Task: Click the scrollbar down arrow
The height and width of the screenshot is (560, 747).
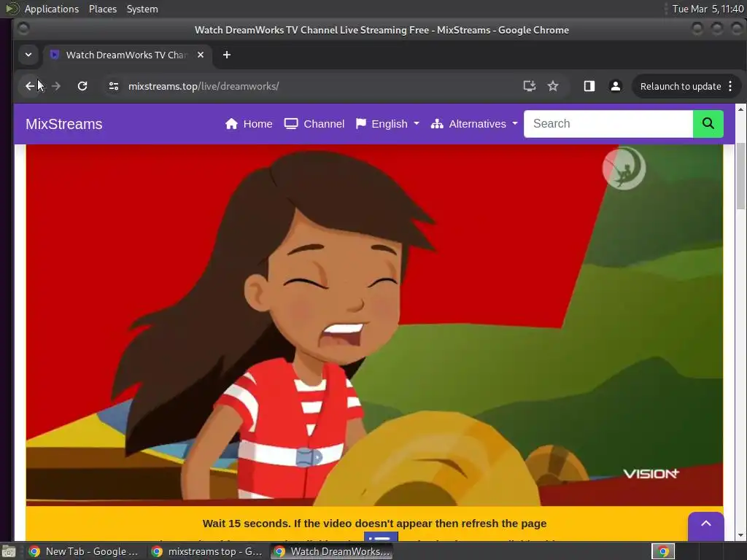Action: pyautogui.click(x=740, y=535)
